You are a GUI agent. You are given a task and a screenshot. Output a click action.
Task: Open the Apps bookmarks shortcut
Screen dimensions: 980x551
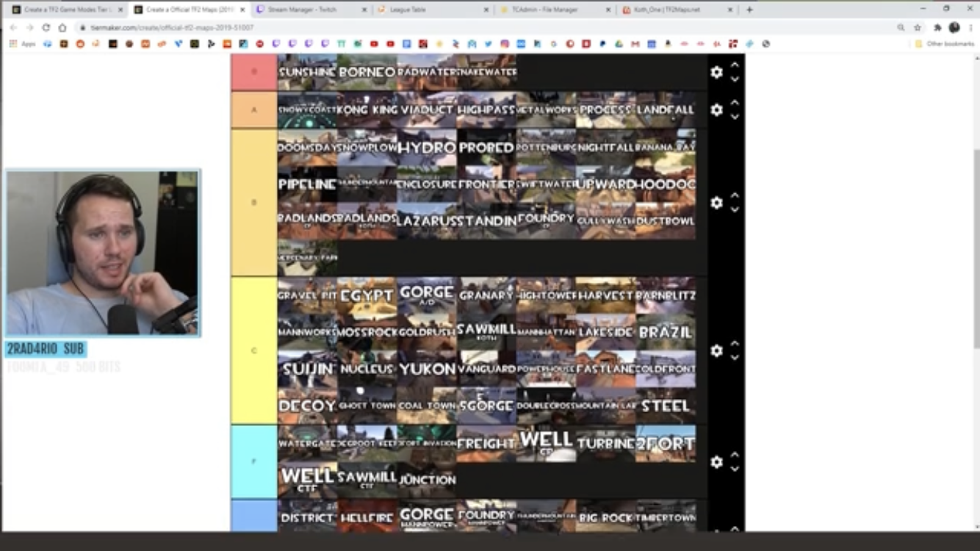22,43
